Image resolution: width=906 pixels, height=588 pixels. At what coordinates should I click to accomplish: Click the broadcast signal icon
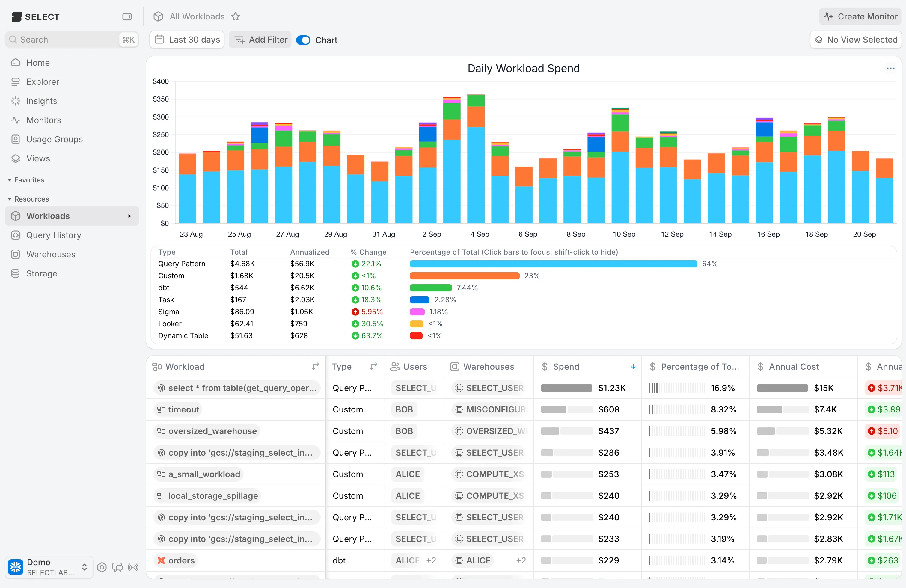coord(133,567)
